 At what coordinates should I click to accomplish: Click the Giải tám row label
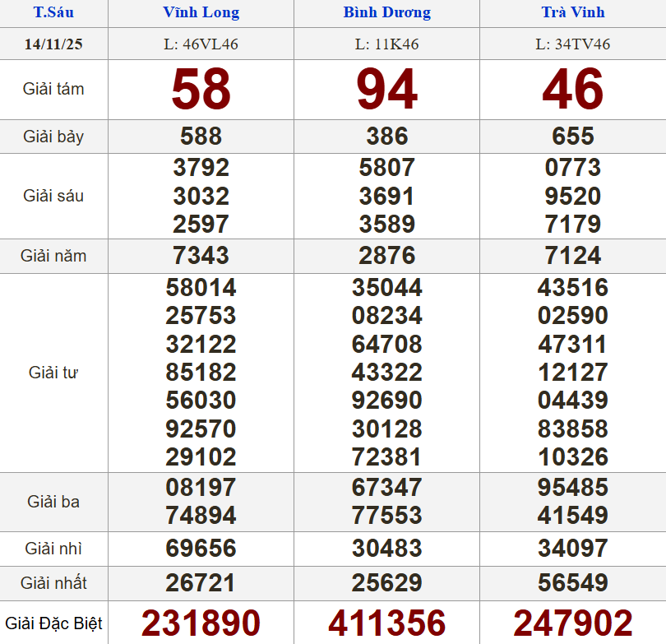53,90
